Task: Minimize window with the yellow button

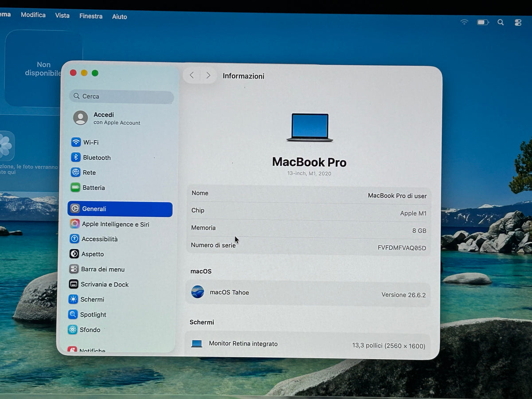Action: coord(84,73)
